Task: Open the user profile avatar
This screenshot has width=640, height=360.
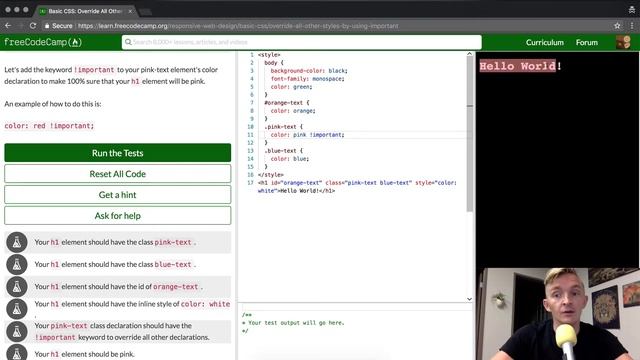Action: [623, 42]
